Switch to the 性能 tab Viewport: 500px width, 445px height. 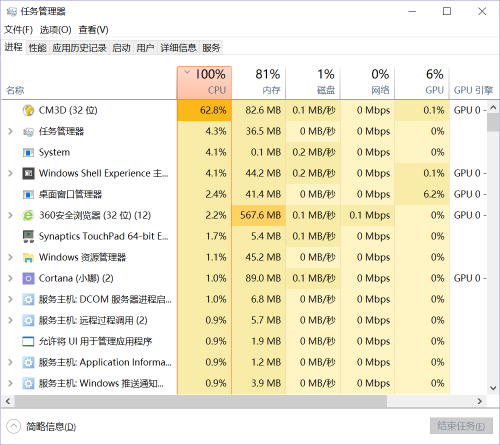click(37, 48)
